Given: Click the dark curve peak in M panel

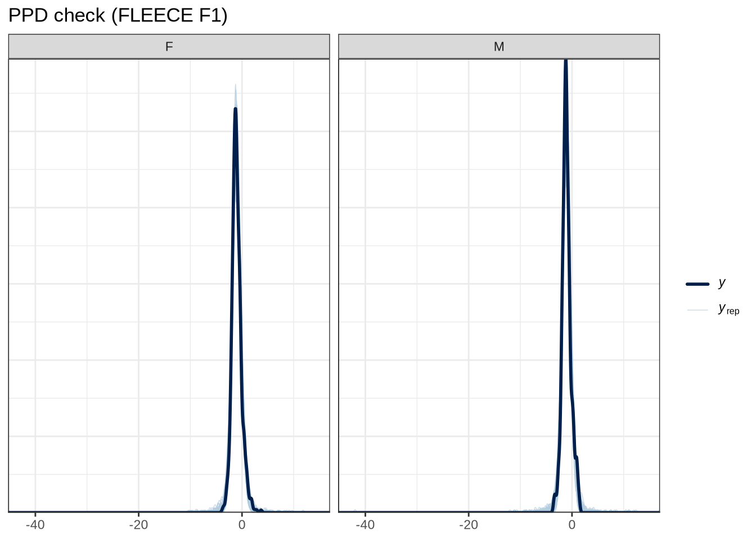Looking at the screenshot, I should point(565,63).
